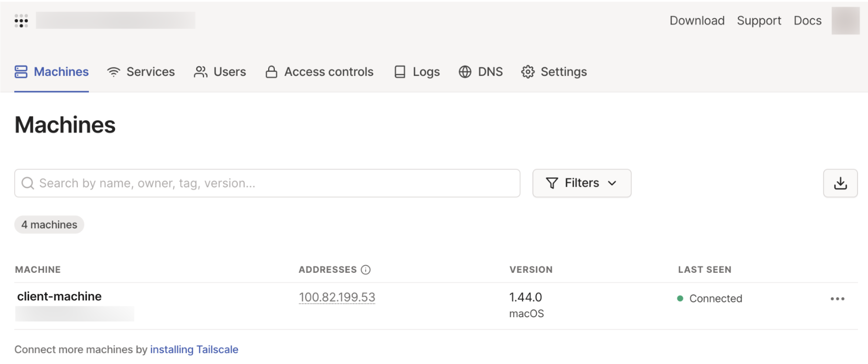Open the Download link in header
This screenshot has height=364, width=868.
[697, 21]
